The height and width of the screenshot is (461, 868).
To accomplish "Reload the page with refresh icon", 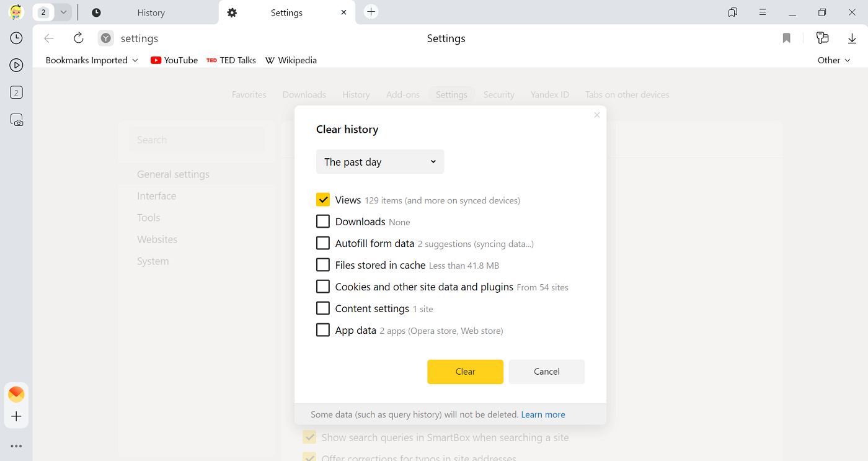I will (79, 38).
